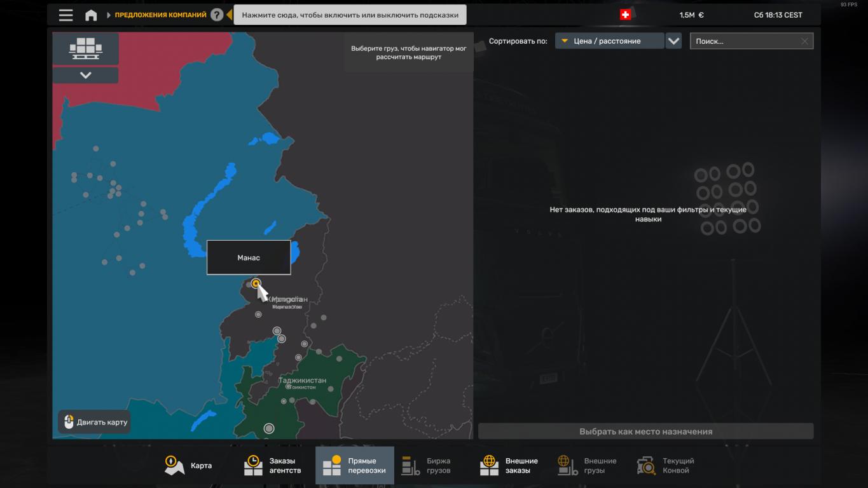Switch to the 'Карта' tab

click(x=188, y=466)
